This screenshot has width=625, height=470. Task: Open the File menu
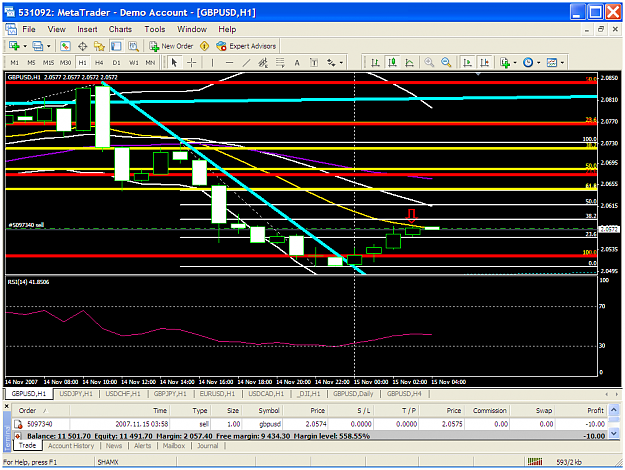pyautogui.click(x=29, y=29)
